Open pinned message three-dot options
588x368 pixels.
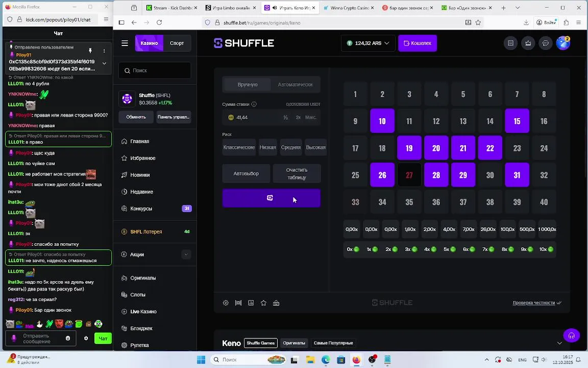point(104,51)
